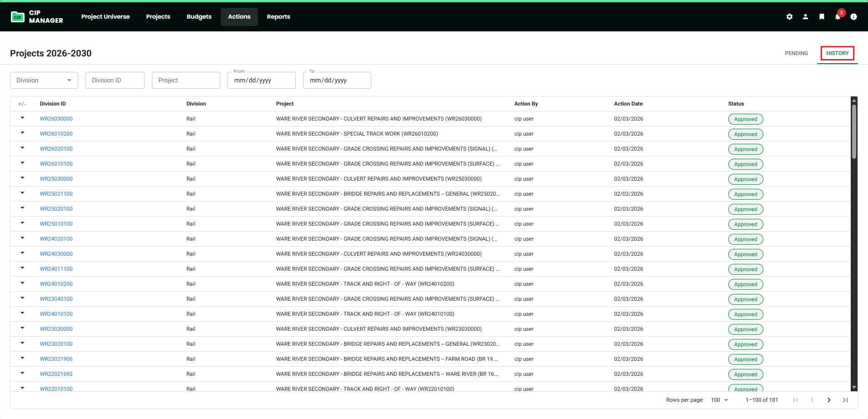Click the CIP Manager logo
The image size is (868, 419).
coord(36,16)
